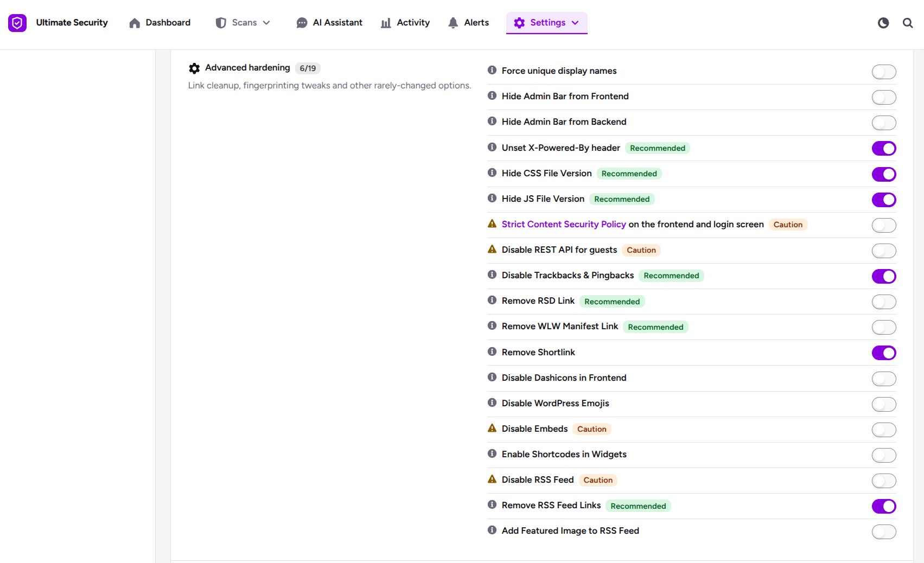Click info icon for Force unique display names
This screenshot has height=563, width=924.
click(492, 70)
